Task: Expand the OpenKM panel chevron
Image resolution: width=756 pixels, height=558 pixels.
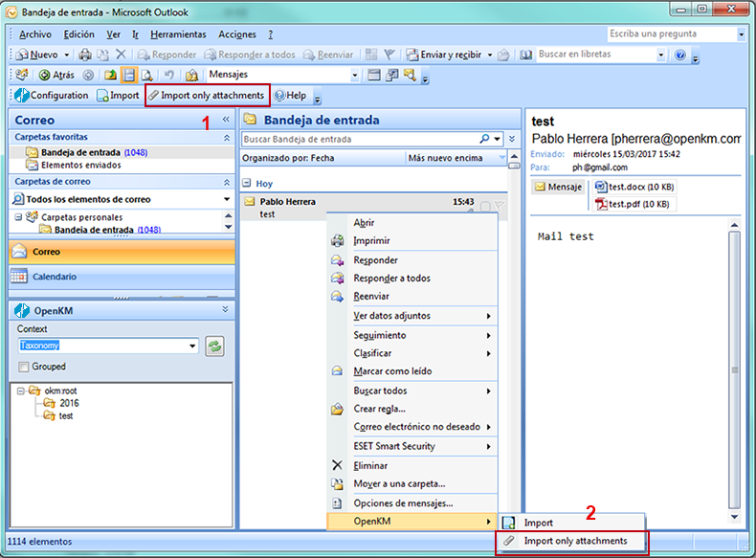Action: (x=225, y=309)
